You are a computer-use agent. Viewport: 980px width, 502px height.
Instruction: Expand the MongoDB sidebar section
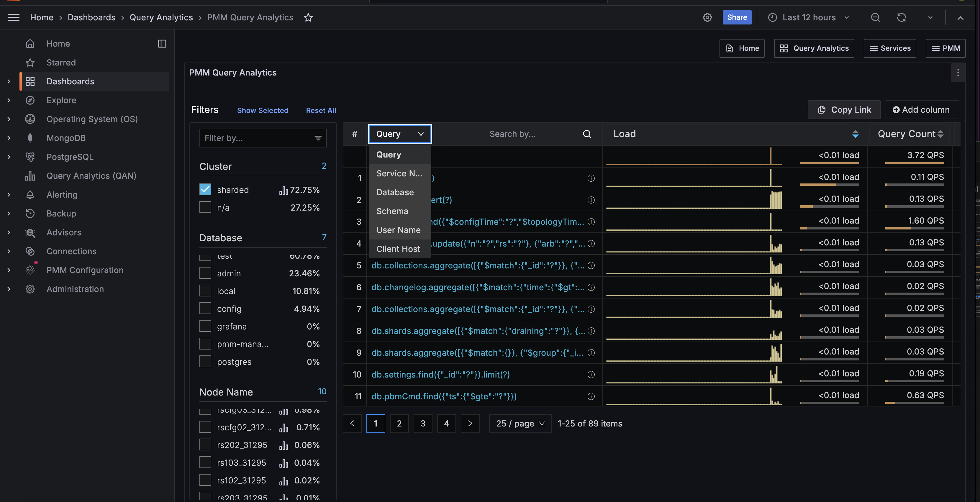9,138
